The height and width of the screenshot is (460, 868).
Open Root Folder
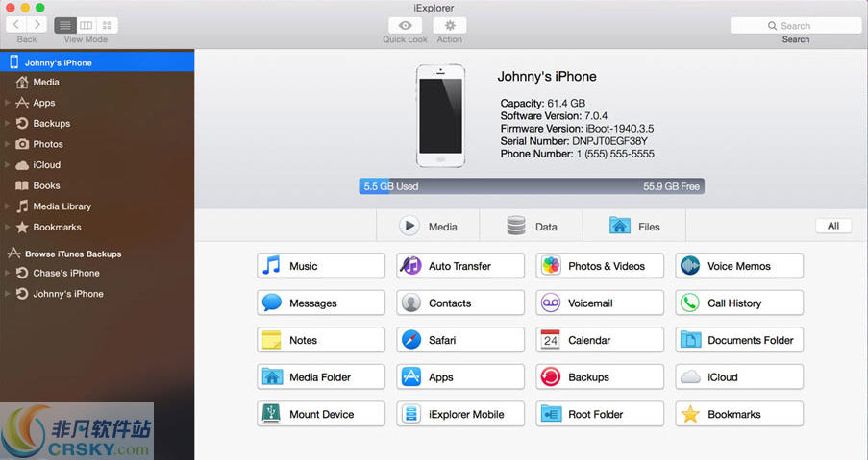tap(600, 414)
